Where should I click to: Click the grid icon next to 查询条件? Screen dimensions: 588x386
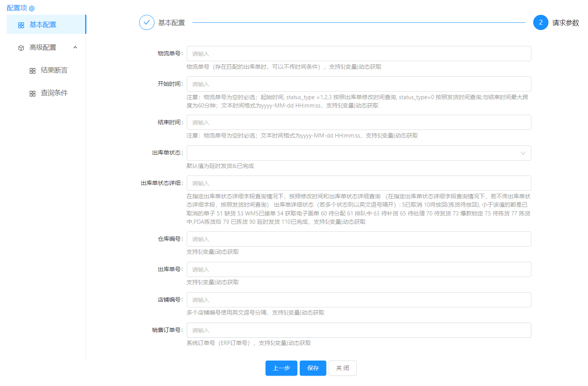(33, 93)
